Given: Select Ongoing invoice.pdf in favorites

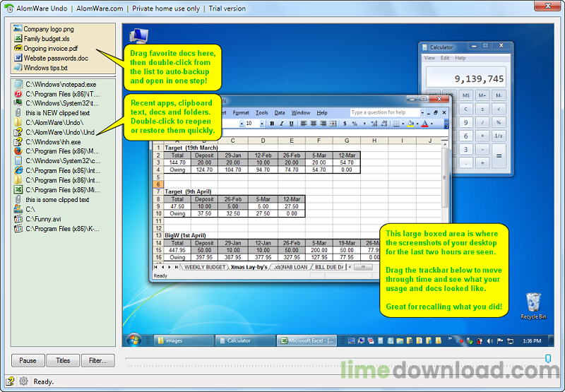Looking at the screenshot, I should pyautogui.click(x=46, y=48).
